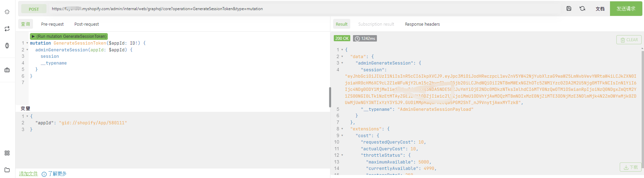This screenshot has height=178, width=644.
Task: Click the repeat arrows icon in the left sidebar
Action: (7, 29)
